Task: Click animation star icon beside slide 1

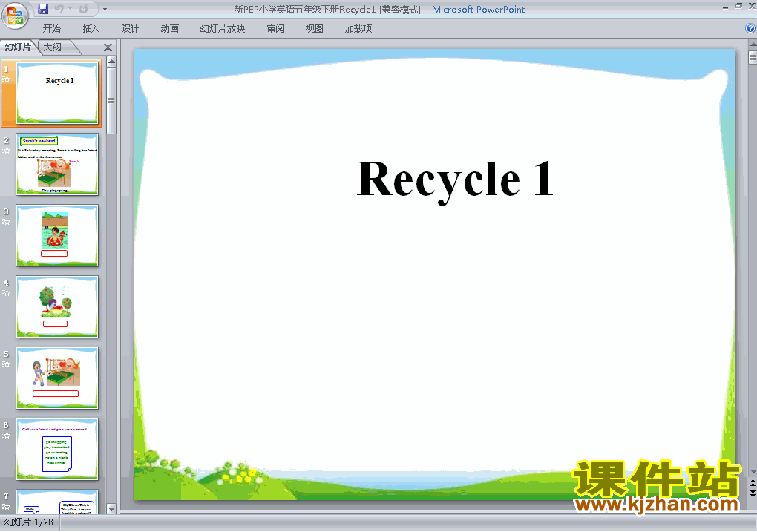Action: point(6,79)
